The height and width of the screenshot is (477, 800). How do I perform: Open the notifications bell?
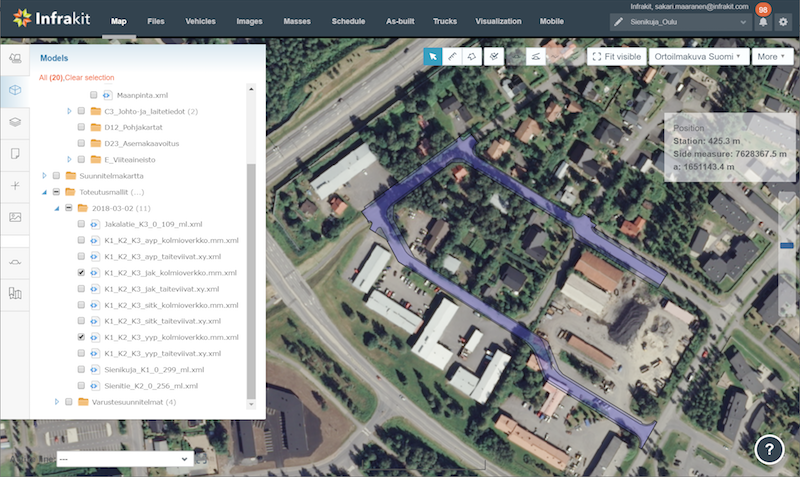pyautogui.click(x=763, y=22)
